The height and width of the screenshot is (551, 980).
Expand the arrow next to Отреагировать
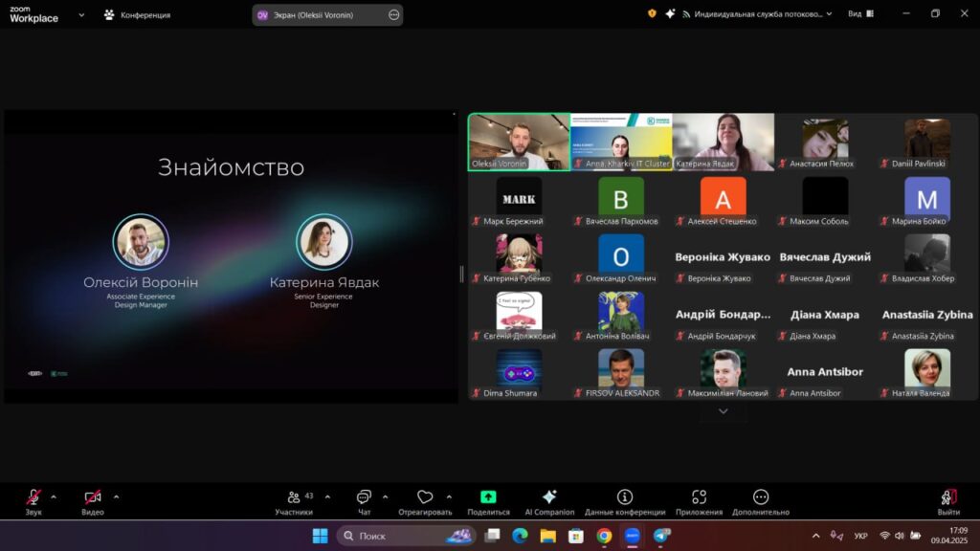click(x=449, y=497)
